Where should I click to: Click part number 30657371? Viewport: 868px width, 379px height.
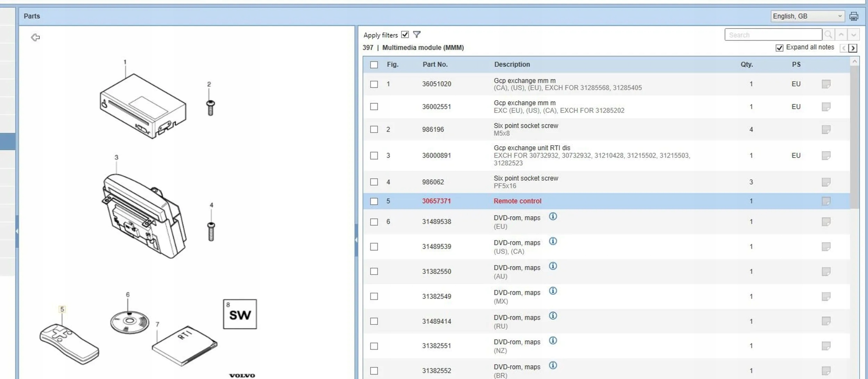pyautogui.click(x=436, y=201)
